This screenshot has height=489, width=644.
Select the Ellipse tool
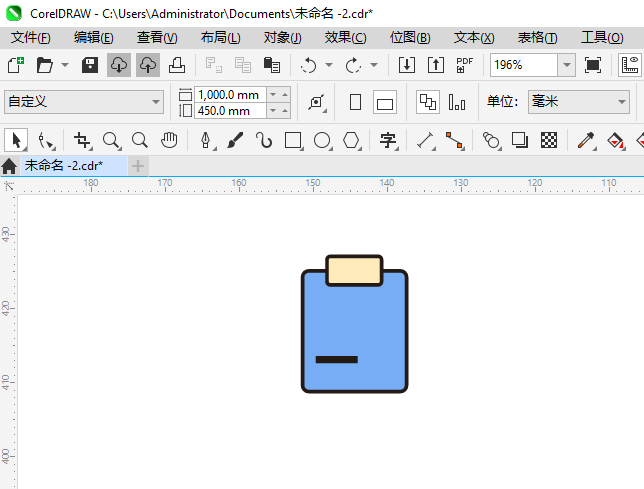322,140
